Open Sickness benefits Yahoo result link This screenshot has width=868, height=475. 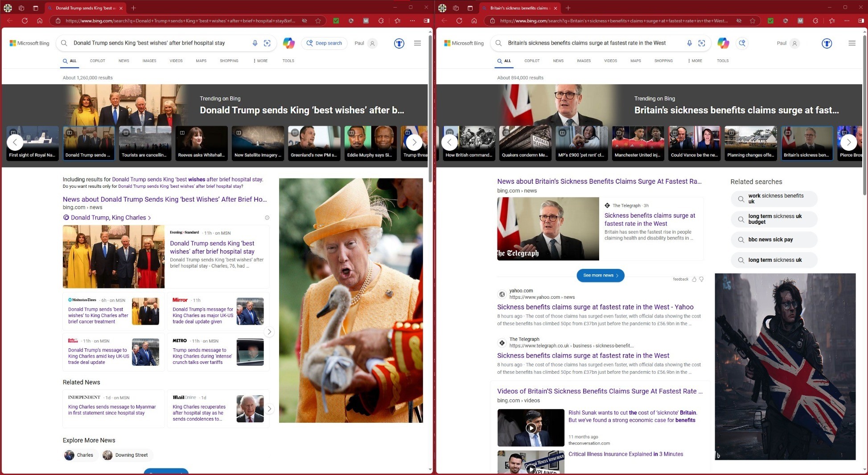(595, 307)
